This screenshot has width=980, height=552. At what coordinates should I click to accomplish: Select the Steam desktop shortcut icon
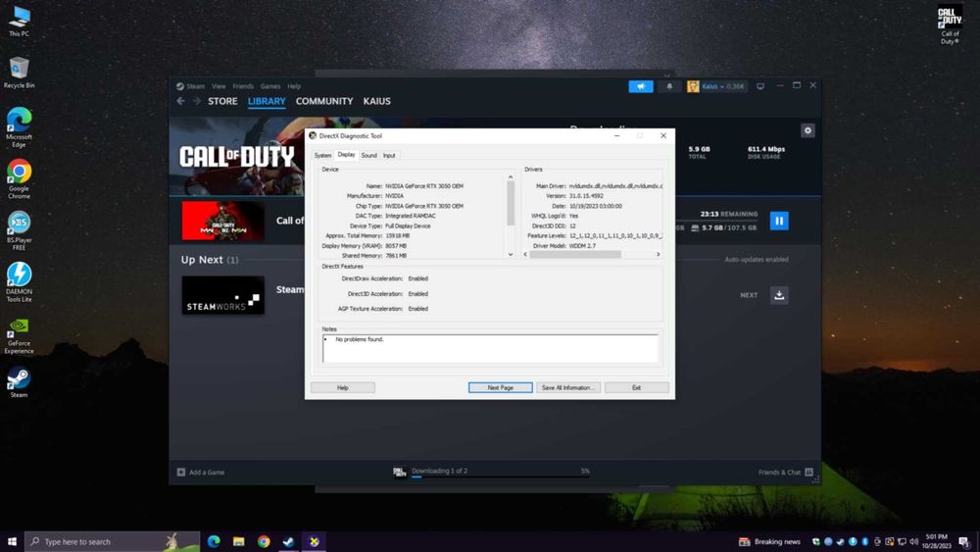(19, 382)
